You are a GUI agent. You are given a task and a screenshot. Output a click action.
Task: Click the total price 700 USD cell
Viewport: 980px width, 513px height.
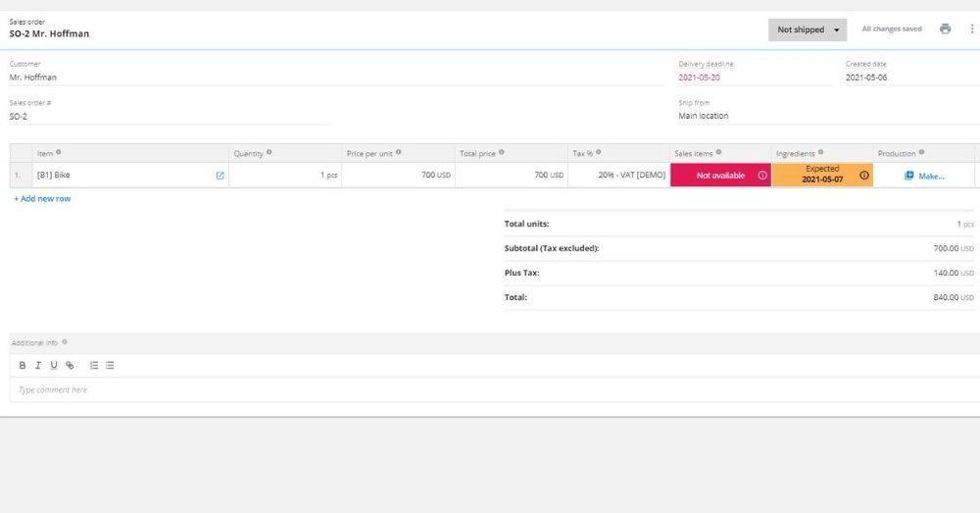pos(512,176)
